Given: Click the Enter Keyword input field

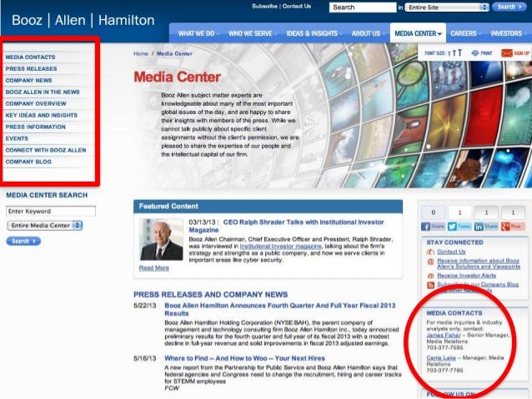Looking at the screenshot, I should click(x=51, y=212).
